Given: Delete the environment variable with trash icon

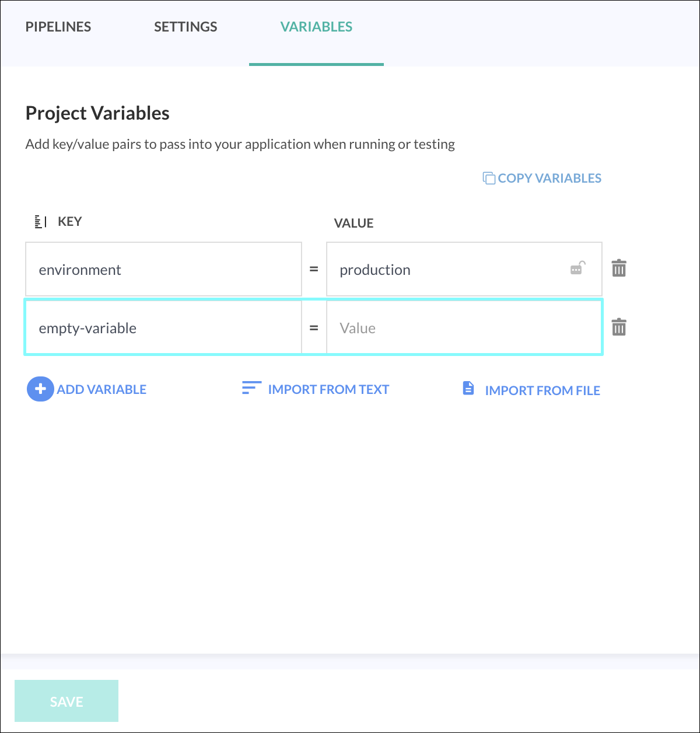Looking at the screenshot, I should [619, 268].
